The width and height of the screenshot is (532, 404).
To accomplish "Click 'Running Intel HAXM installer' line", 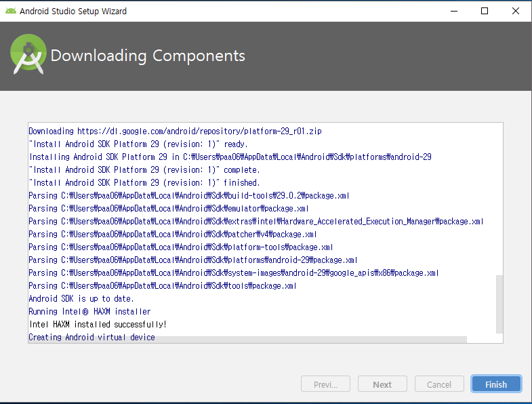I will pos(89,312).
